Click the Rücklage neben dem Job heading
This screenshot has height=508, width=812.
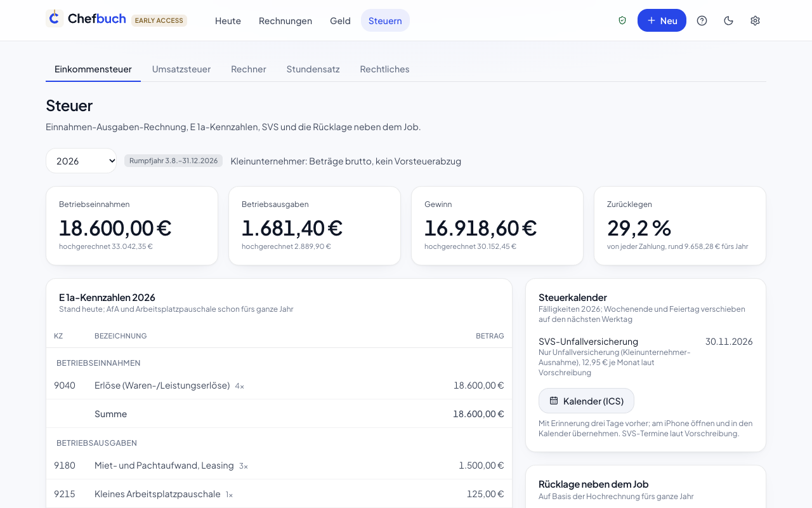click(593, 484)
